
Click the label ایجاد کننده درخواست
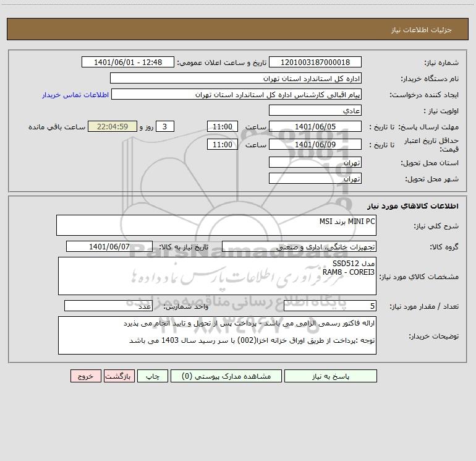pyautogui.click(x=424, y=95)
